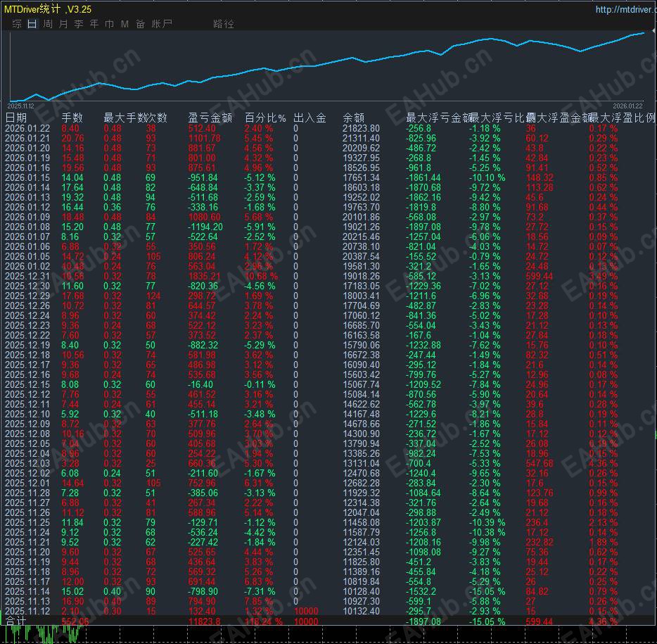The width and height of the screenshot is (657, 644).
Task: Switch to the 备 comment tab
Action: tap(141, 24)
